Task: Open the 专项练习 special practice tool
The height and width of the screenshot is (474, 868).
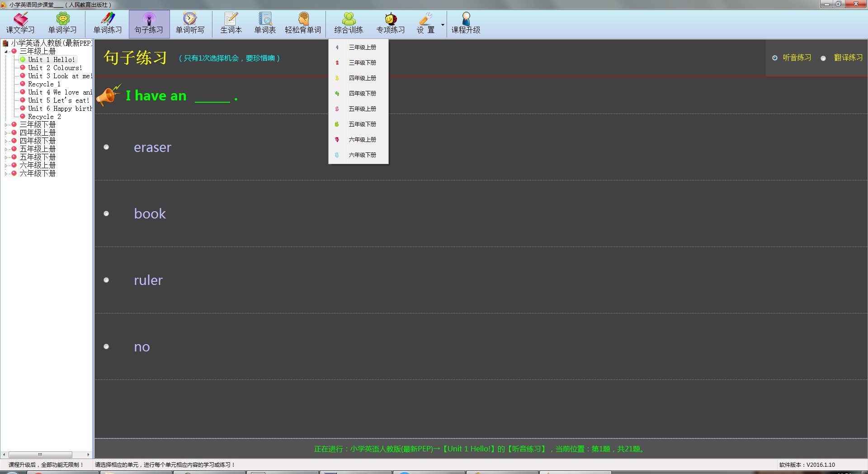Action: pos(391,24)
